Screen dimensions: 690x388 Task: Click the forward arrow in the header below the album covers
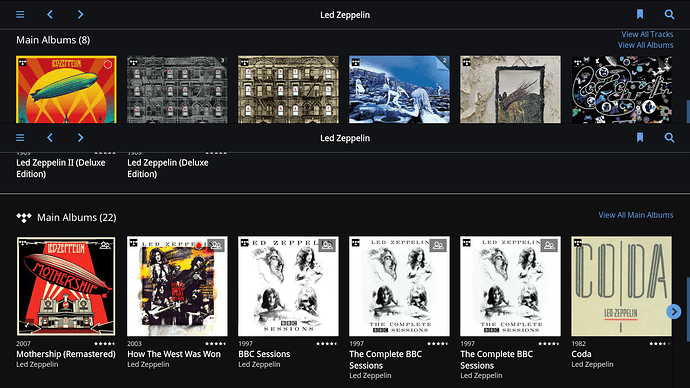80,138
